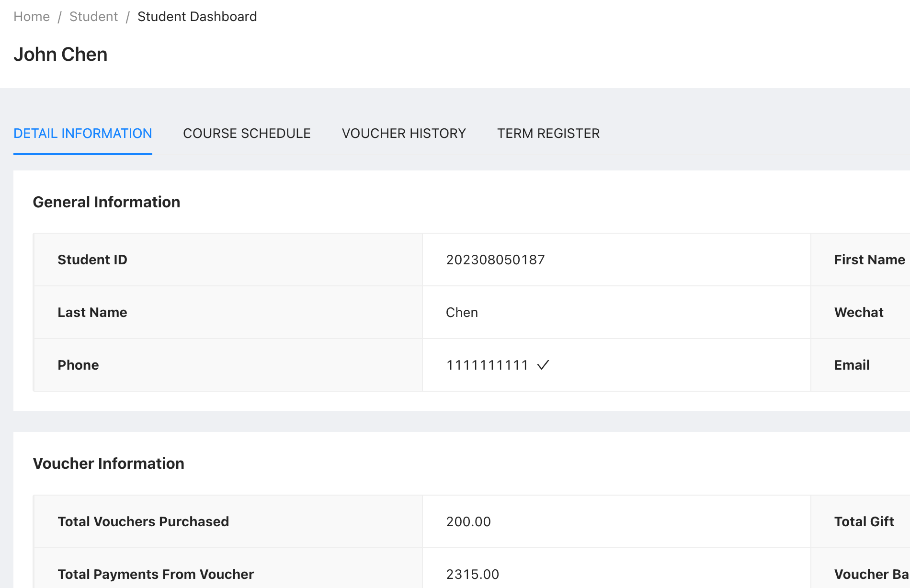This screenshot has width=910, height=588.
Task: Click the active DETAIL INFORMATION tab
Action: (x=82, y=133)
